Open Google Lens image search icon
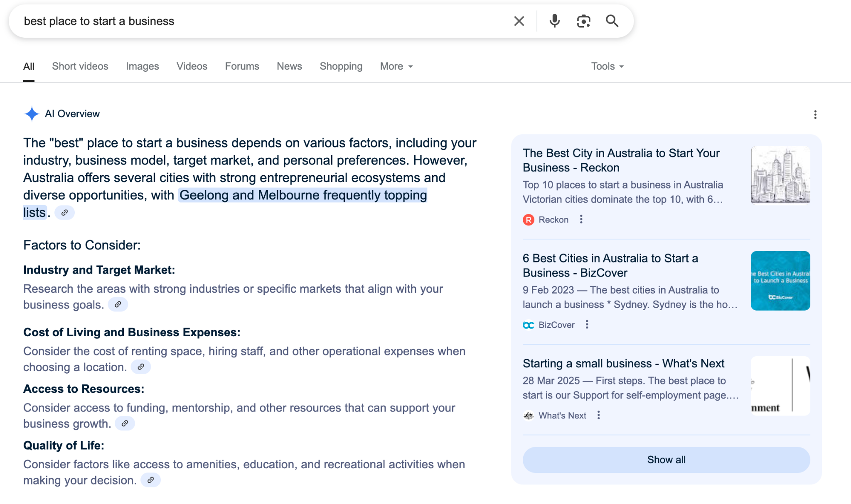This screenshot has height=504, width=851. coord(583,21)
